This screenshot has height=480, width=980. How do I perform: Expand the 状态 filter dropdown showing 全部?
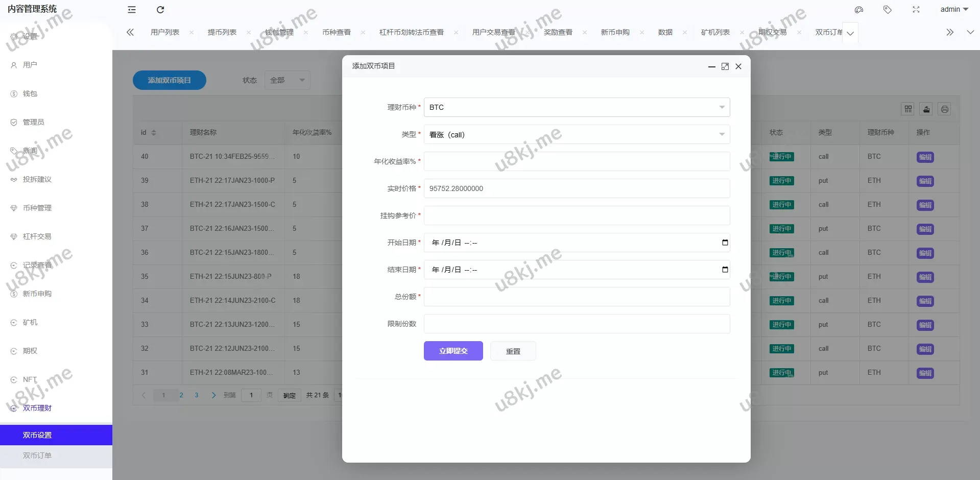pyautogui.click(x=286, y=80)
